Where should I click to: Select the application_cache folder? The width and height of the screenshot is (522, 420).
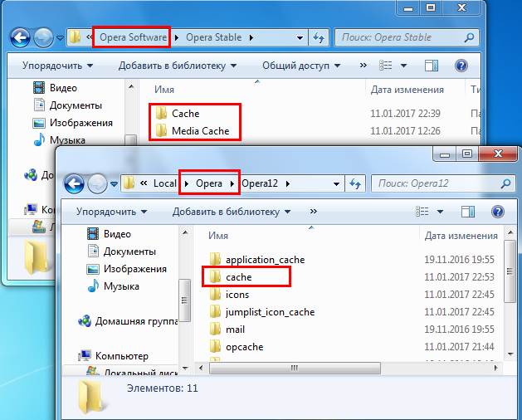(265, 260)
